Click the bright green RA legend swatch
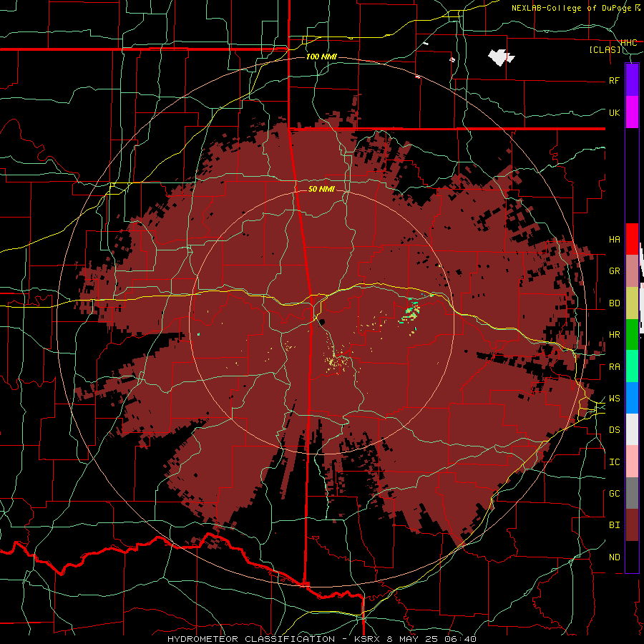The image size is (644, 644). click(x=632, y=366)
